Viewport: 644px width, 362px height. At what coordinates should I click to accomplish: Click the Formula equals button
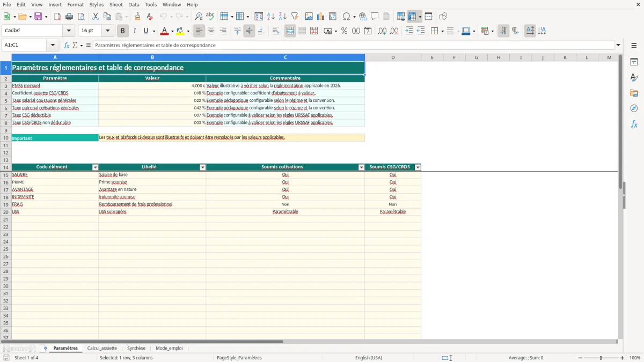88,45
